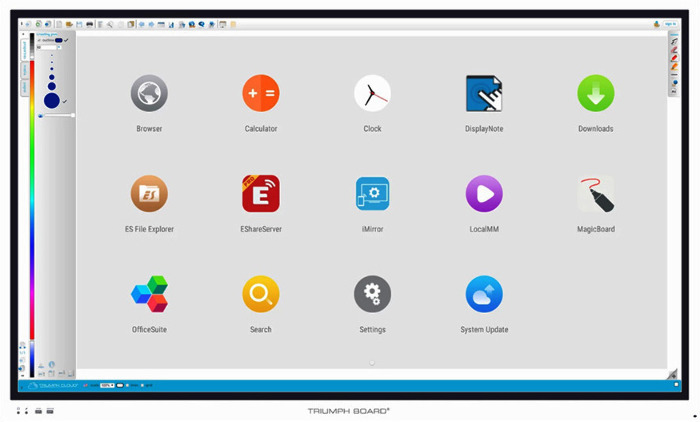
Task: Click the round blue icon in lower-left panel
Action: pyautogui.click(x=52, y=364)
